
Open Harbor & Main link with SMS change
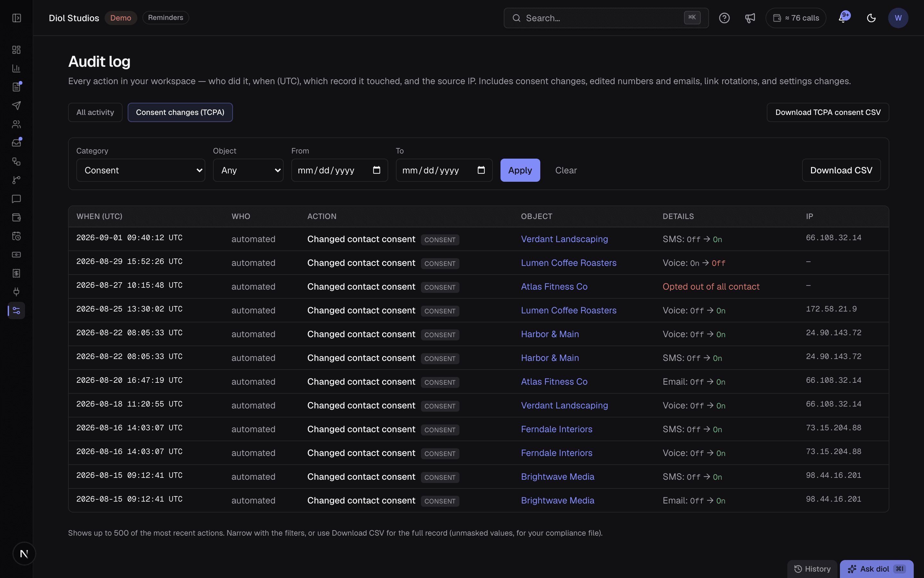550,357
